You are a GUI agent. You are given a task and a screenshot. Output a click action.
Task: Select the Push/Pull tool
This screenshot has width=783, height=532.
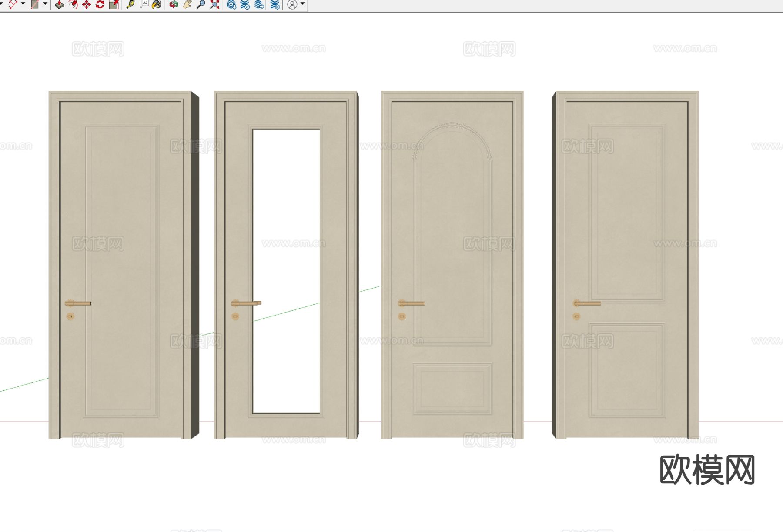(60, 4)
